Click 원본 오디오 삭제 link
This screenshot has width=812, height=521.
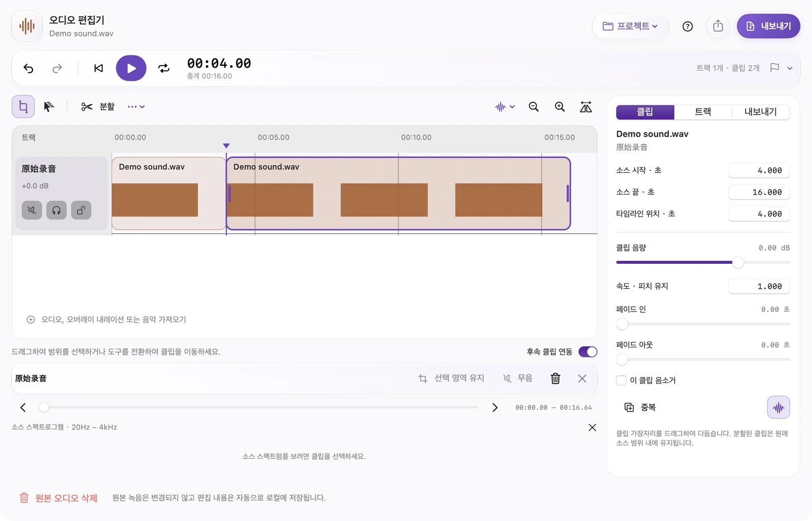tap(58, 498)
